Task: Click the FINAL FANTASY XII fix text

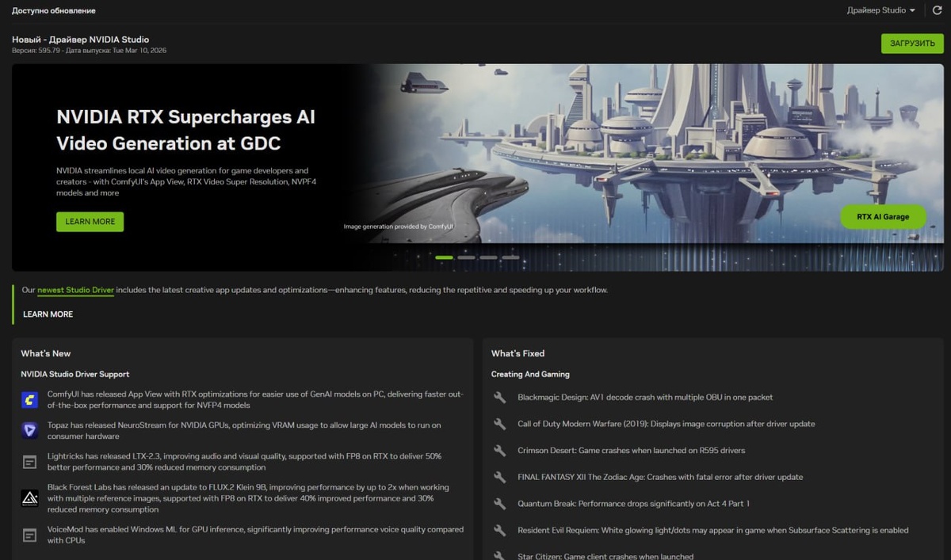Action: pyautogui.click(x=660, y=477)
